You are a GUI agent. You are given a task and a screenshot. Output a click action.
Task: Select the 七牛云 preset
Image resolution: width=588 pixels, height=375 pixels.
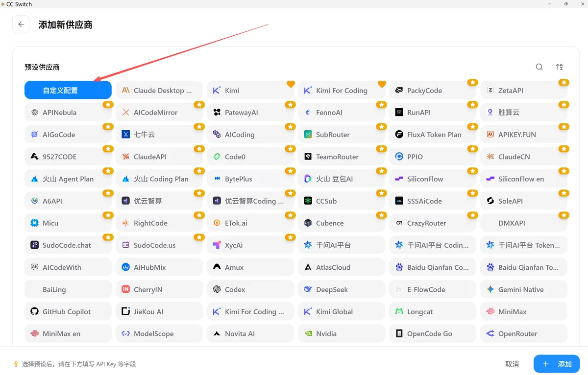click(x=159, y=134)
